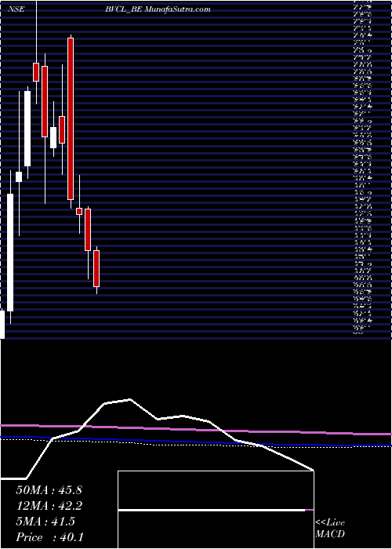392x549 pixels.
Task: Click the <<Live MACD label
Action: pyautogui.click(x=330, y=529)
